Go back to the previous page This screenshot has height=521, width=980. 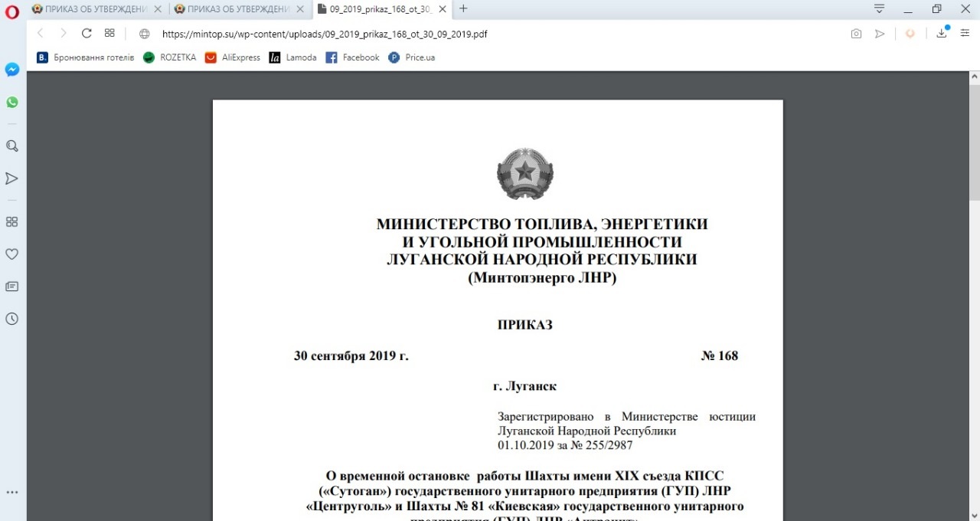tap(41, 33)
